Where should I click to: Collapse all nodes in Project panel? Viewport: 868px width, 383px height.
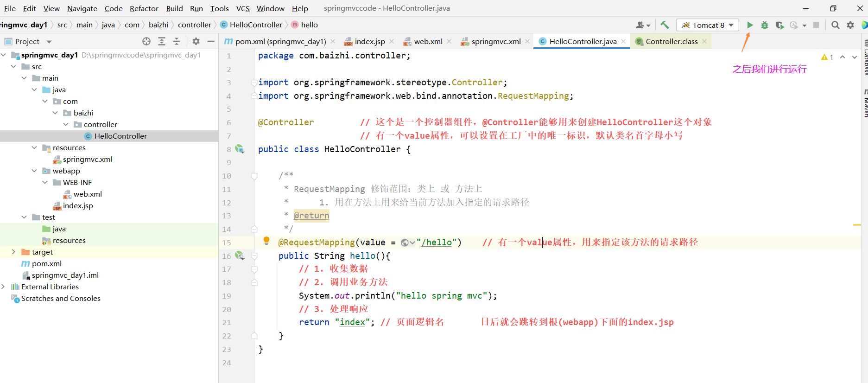pyautogui.click(x=177, y=41)
